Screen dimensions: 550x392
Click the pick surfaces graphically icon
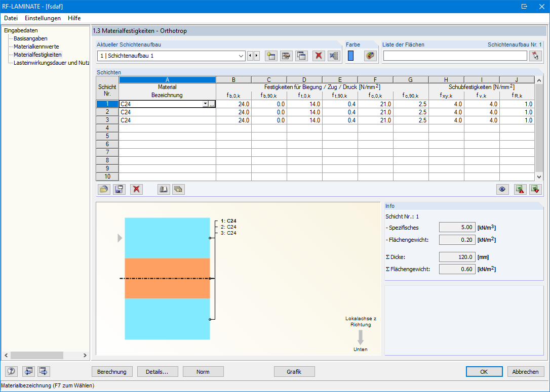pyautogui.click(x=535, y=56)
